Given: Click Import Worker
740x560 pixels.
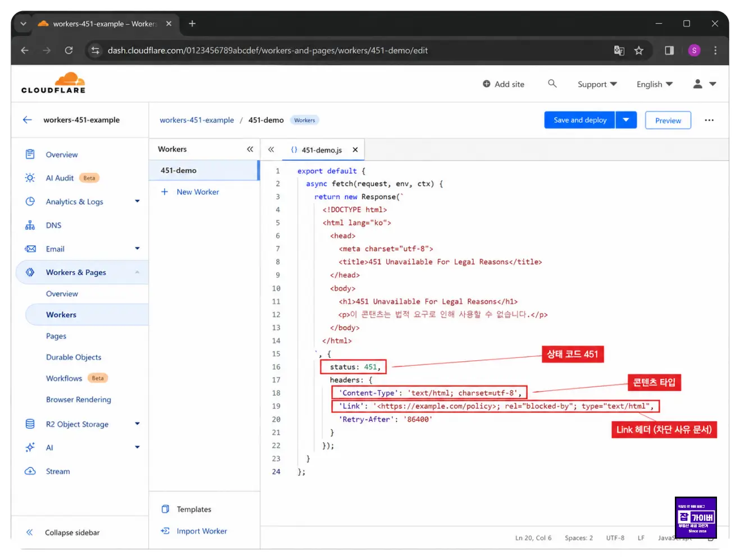Looking at the screenshot, I should tap(194, 531).
